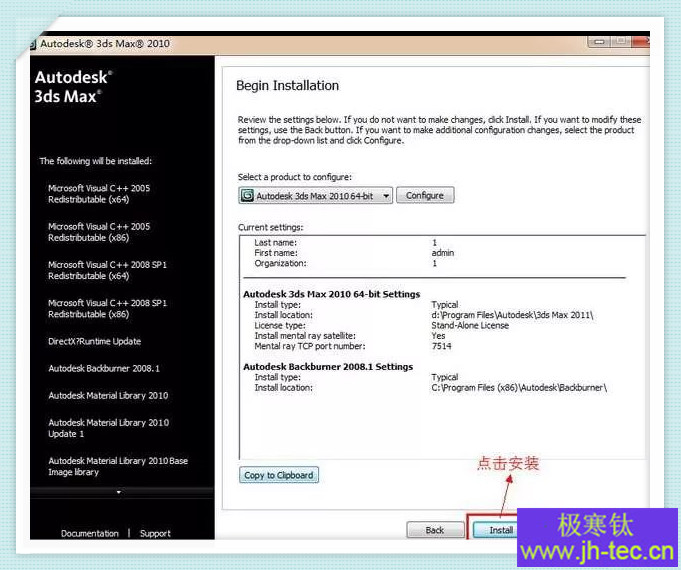
Task: Select 'Autodesk Material Library 2010 Base Image library'
Action: click(118, 466)
